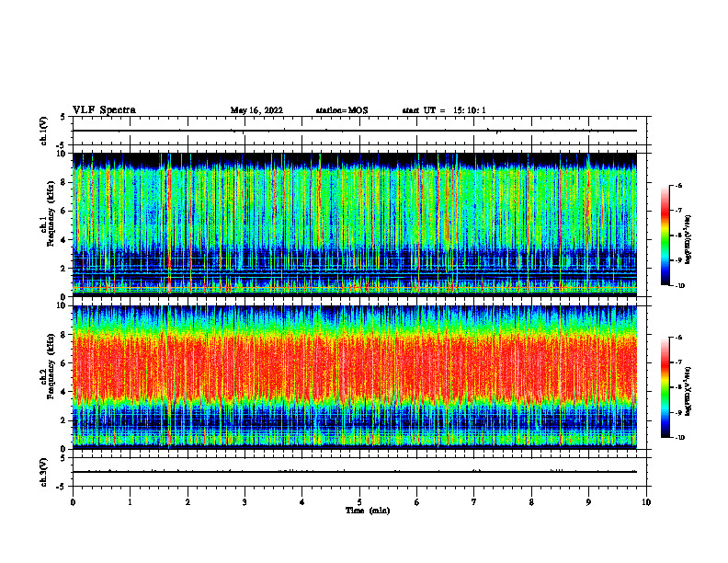The height and width of the screenshot is (563, 728).
Task: Click the "-6" tick on ch.1 color bar
Action: tap(679, 185)
